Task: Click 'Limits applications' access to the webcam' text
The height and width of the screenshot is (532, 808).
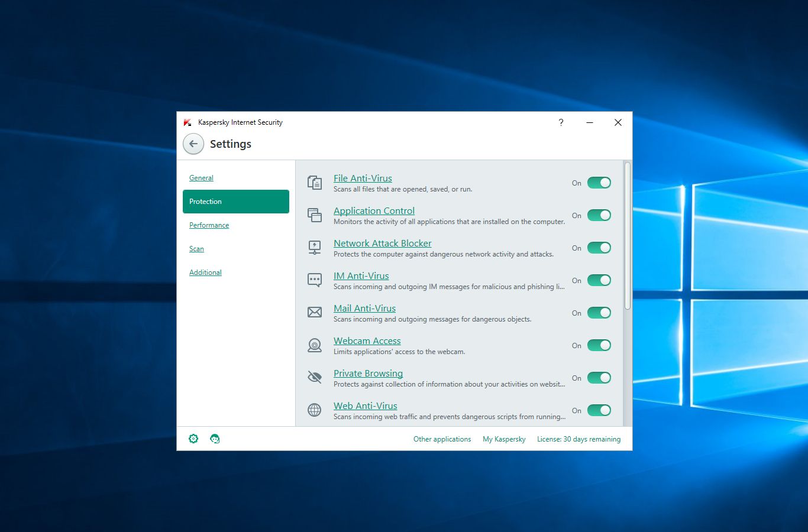Action: tap(399, 352)
